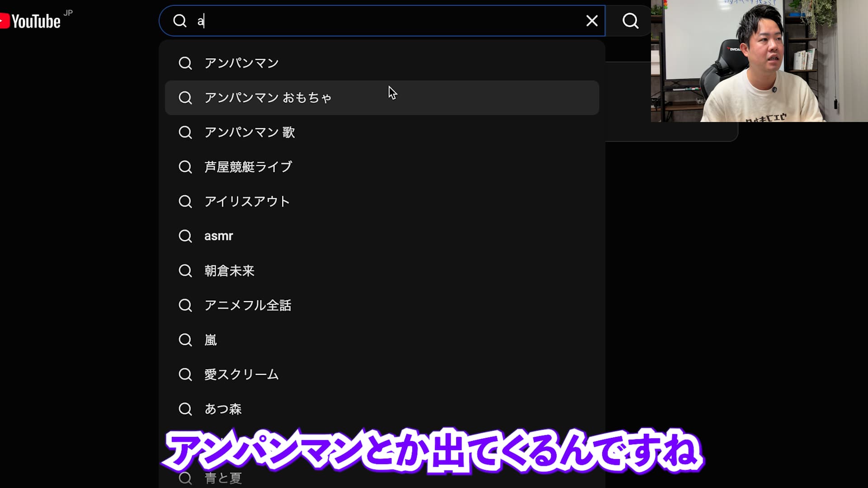Pick 朝倉未来 from the suggestion list
Screen dimensions: 868x488
pyautogui.click(x=229, y=271)
